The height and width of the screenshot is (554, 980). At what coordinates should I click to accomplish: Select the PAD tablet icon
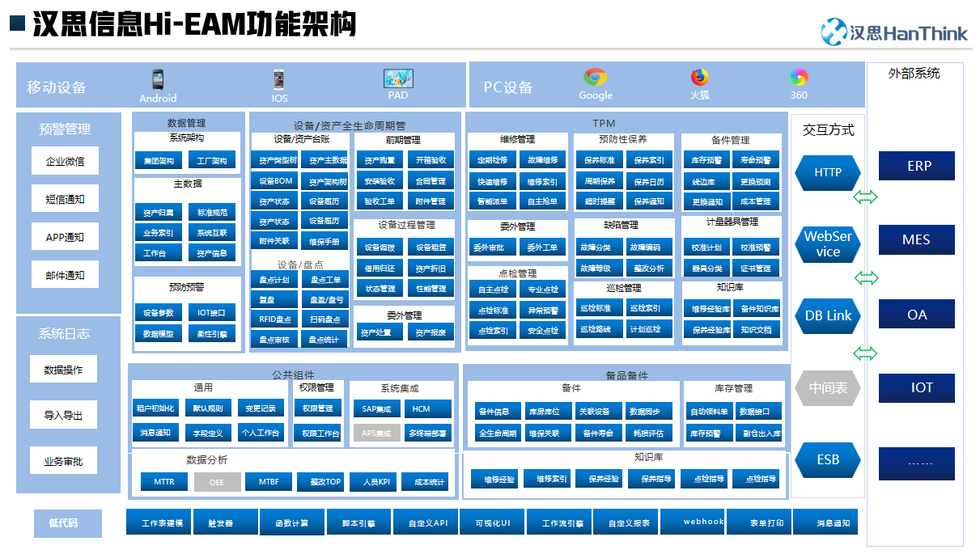point(398,78)
